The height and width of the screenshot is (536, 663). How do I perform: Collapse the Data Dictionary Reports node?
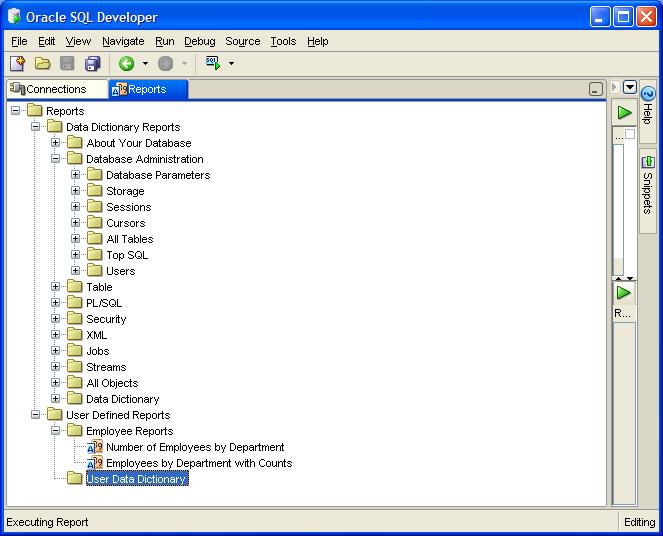coord(36,126)
